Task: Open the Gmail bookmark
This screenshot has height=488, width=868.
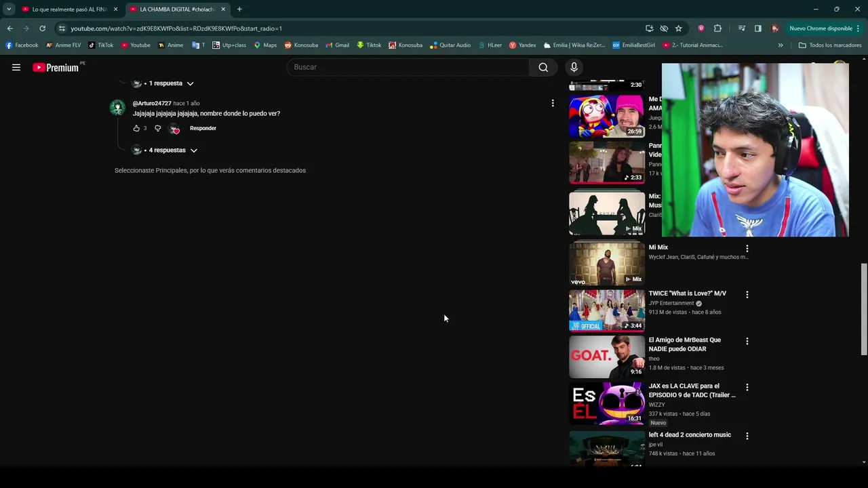Action: (337, 45)
